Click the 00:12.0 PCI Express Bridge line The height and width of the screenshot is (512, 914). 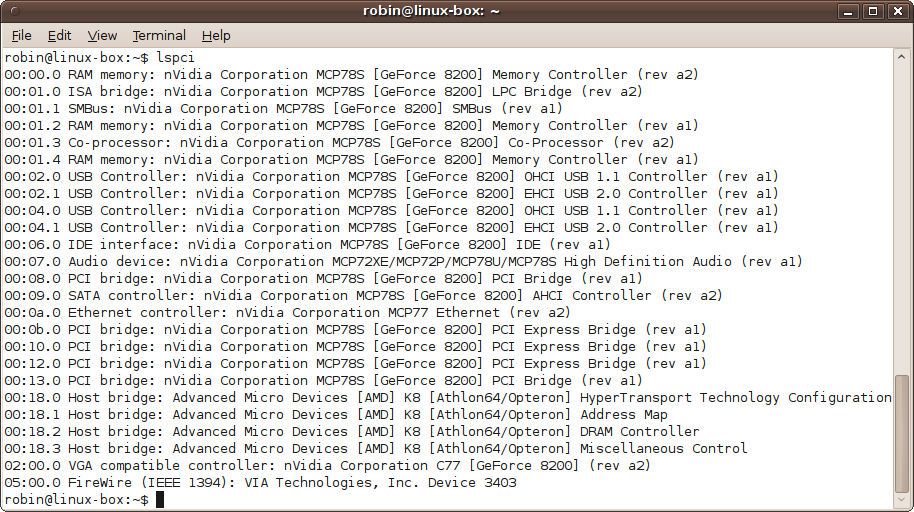[x=355, y=363]
